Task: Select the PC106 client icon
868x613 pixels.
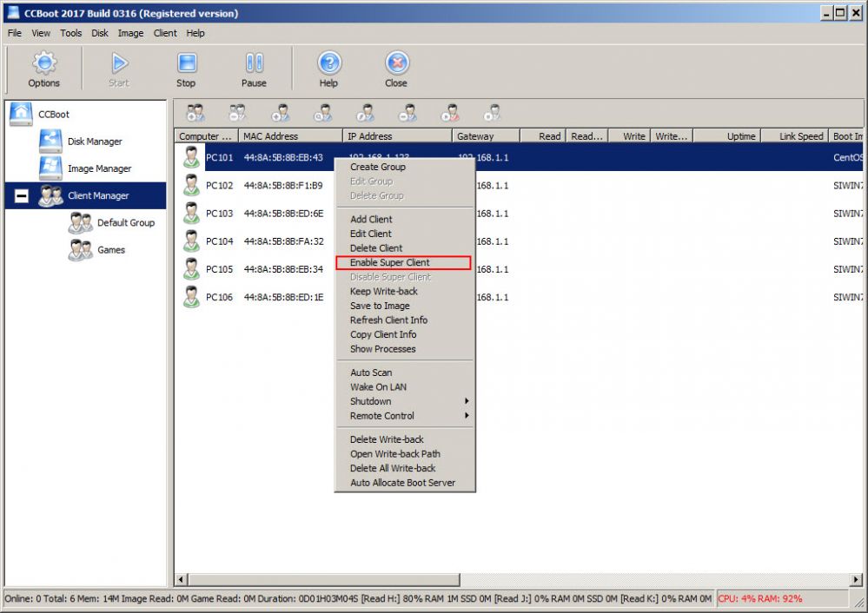Action: (x=191, y=297)
